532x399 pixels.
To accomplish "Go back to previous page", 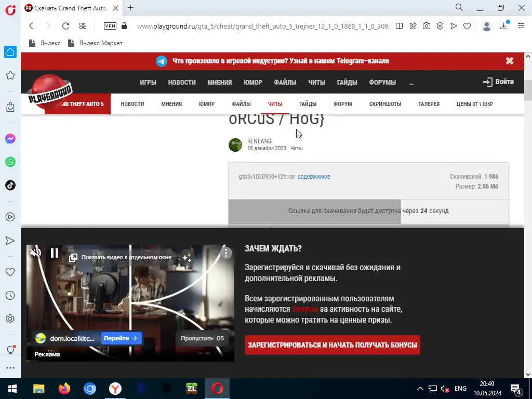I will pyautogui.click(x=31, y=26).
